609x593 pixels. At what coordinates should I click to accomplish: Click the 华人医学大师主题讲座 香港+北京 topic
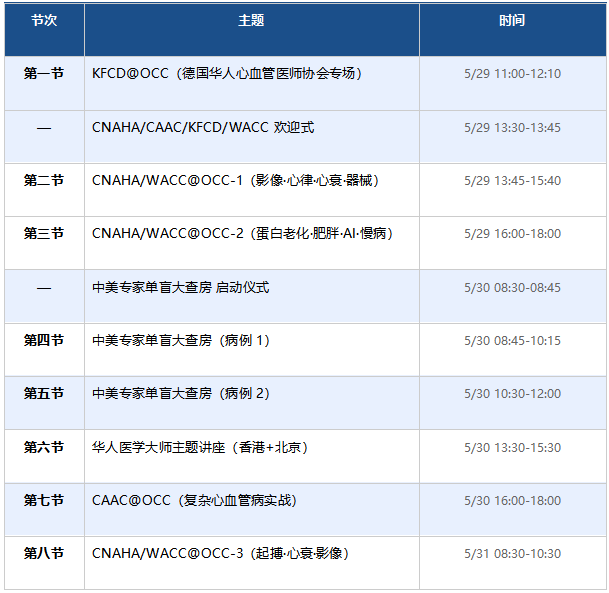pos(200,447)
